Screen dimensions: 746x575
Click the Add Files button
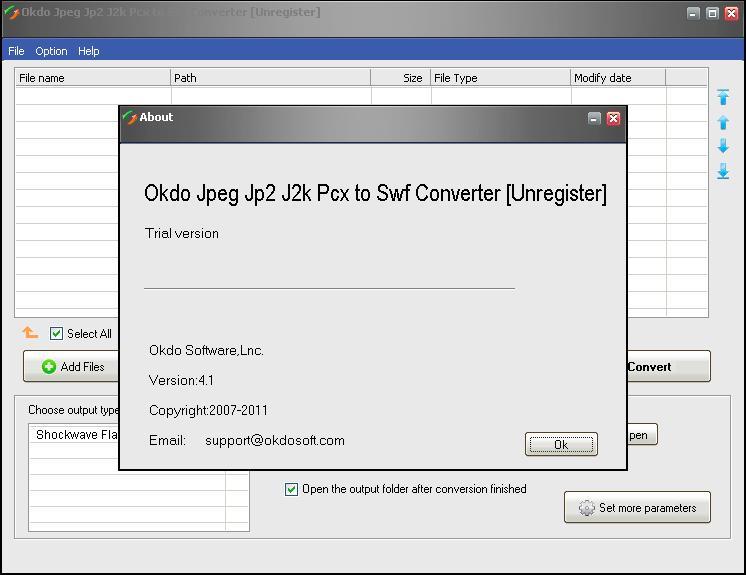pyautogui.click(x=71, y=366)
